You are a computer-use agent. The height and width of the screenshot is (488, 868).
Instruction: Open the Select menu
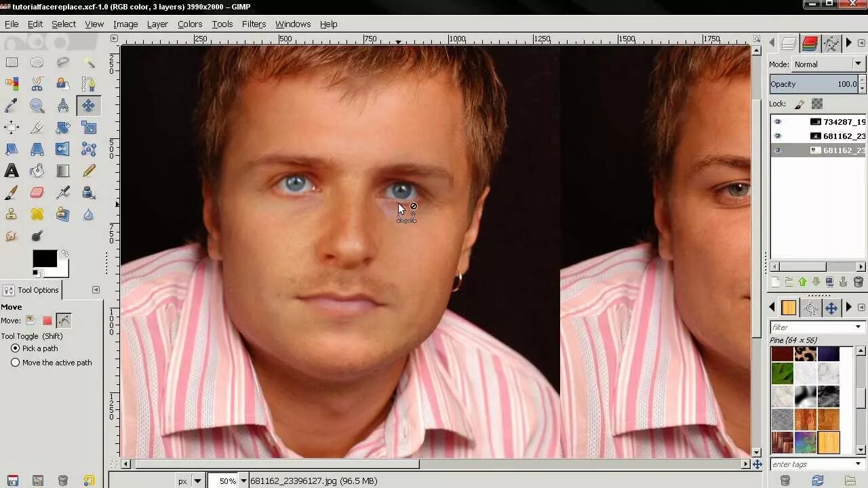pyautogui.click(x=64, y=24)
